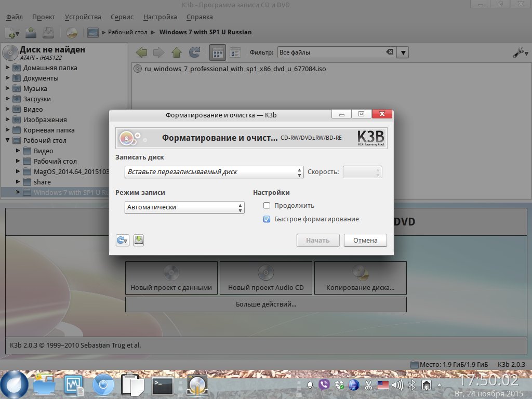Click 'Рабочий стол' in the breadcrumb path

tap(128, 32)
